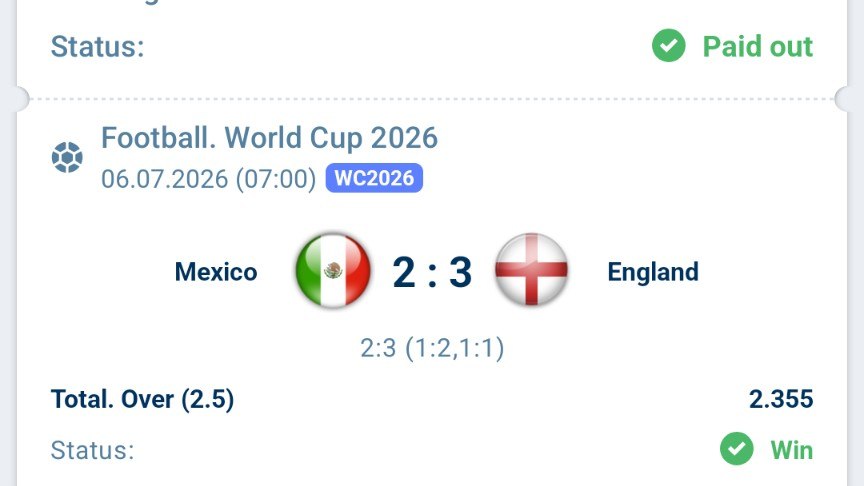Click the Paid out status text
Screen dimensions: 864x486
point(758,46)
